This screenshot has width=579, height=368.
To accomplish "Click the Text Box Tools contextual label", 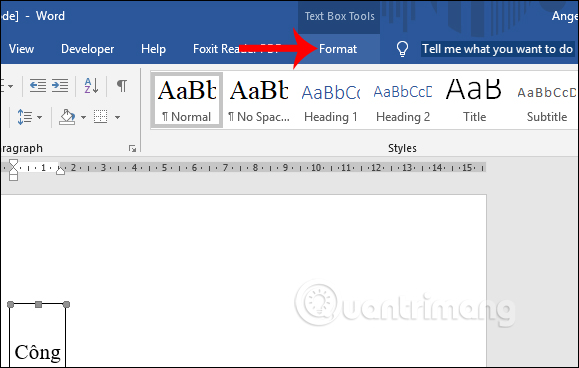I will pos(339,16).
